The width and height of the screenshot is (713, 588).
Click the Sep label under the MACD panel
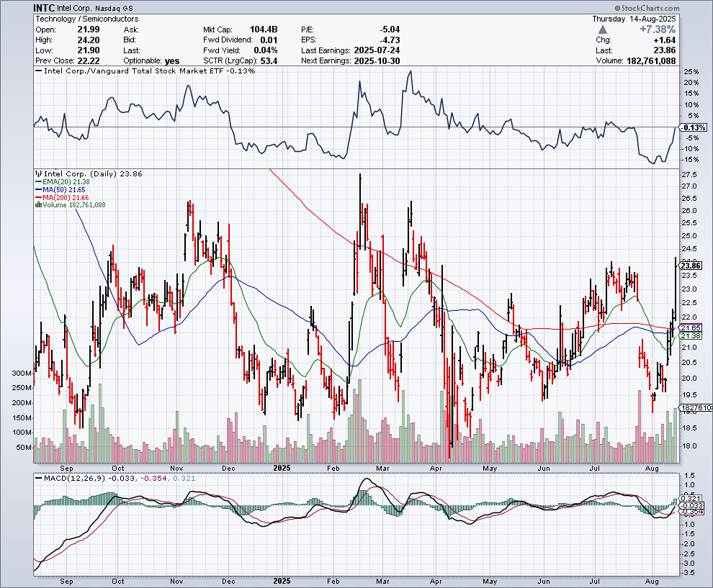(66, 582)
